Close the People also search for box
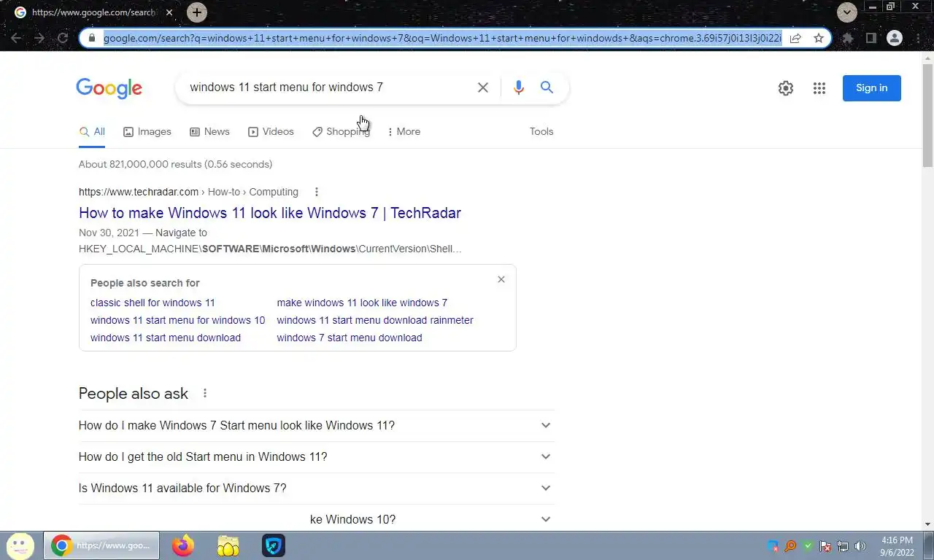Viewport: 934px width, 560px height. coord(501,279)
